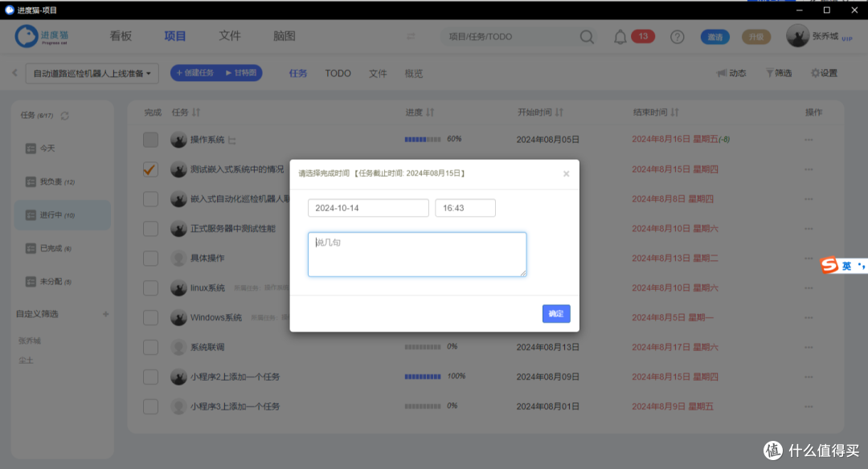The height and width of the screenshot is (469, 868).
Task: Click the 系统联调 0% progress bar
Action: pyautogui.click(x=423, y=347)
